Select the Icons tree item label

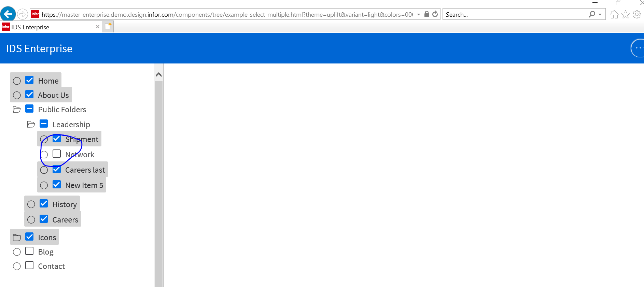pyautogui.click(x=47, y=238)
